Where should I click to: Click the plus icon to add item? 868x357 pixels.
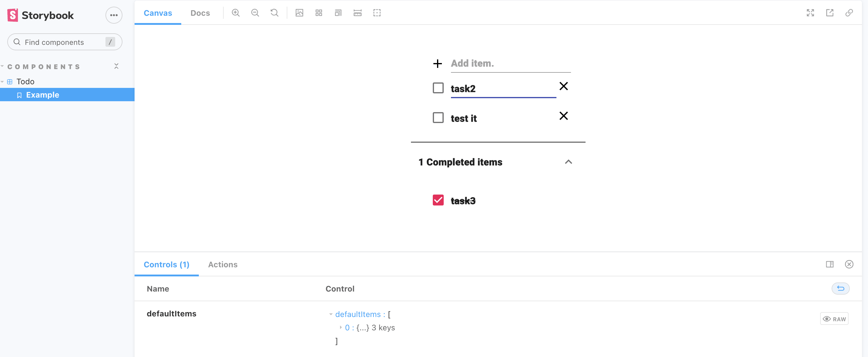tap(437, 63)
